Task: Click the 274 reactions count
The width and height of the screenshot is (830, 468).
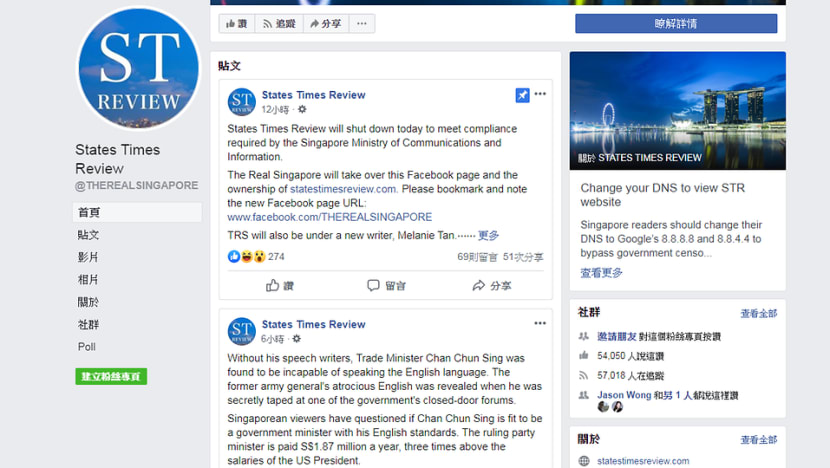Action: (276, 257)
